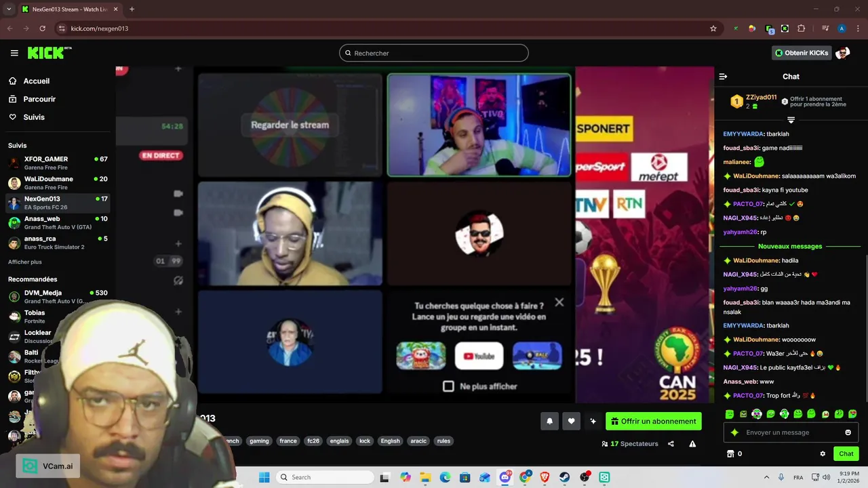Viewport: 868px width, 488px height.
Task: Insert the first green emote
Action: click(x=730, y=413)
